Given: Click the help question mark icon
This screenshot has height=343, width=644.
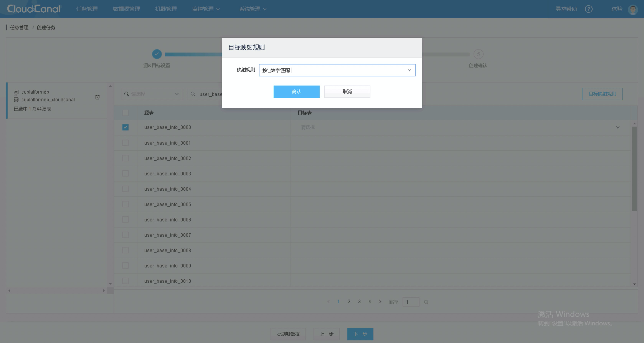Looking at the screenshot, I should point(589,9).
